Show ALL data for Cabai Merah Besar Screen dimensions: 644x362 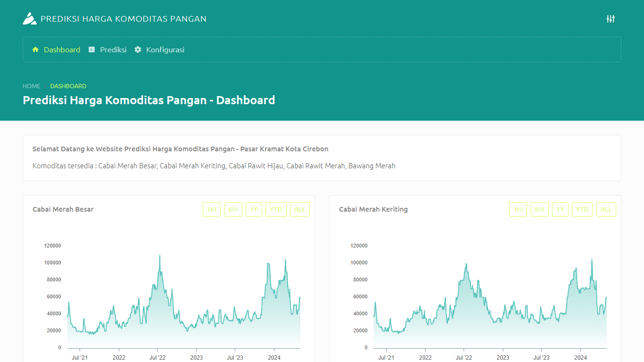pos(300,210)
